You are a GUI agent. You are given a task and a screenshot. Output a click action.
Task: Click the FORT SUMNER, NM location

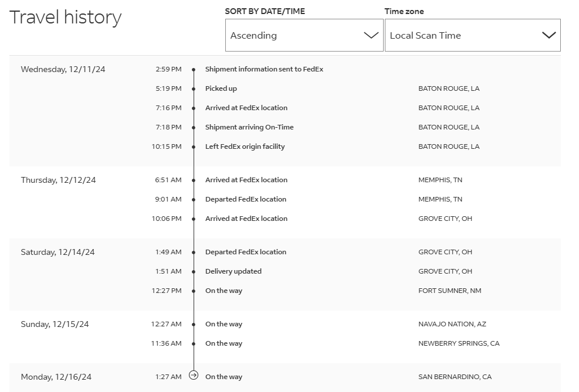[x=450, y=291]
